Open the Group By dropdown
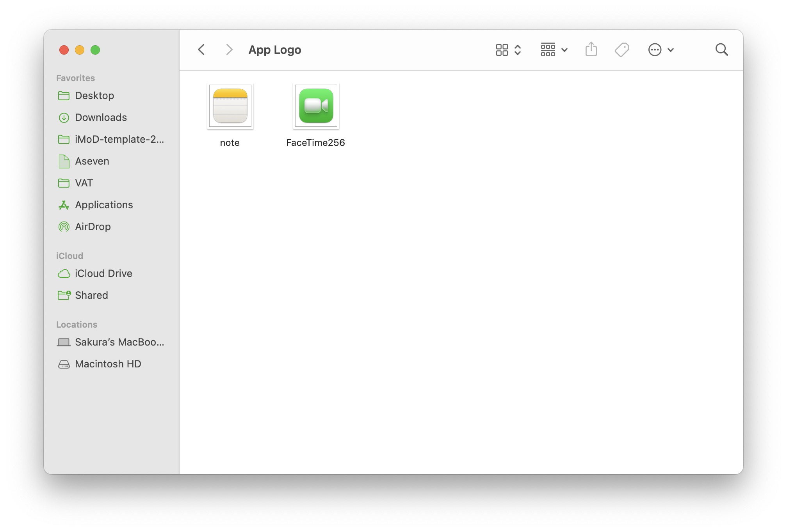787x532 pixels. click(554, 50)
